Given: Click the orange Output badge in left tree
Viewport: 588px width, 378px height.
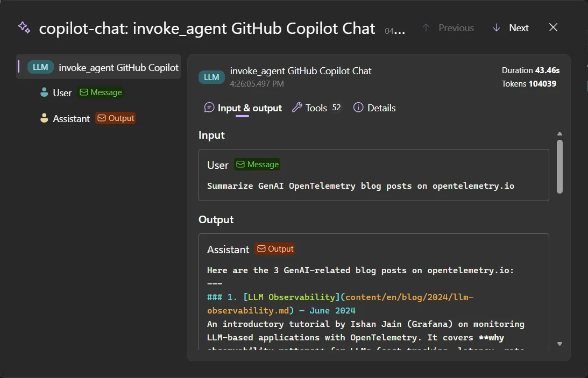Looking at the screenshot, I should 116,118.
